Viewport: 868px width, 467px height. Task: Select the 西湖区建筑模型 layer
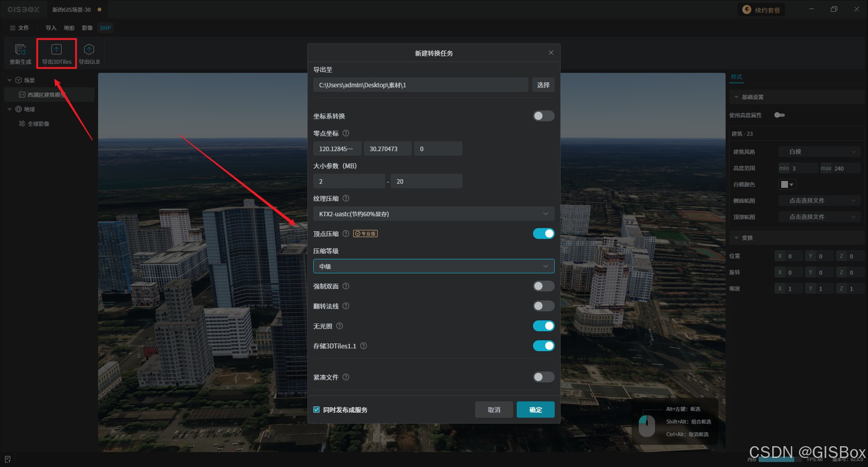(49, 95)
